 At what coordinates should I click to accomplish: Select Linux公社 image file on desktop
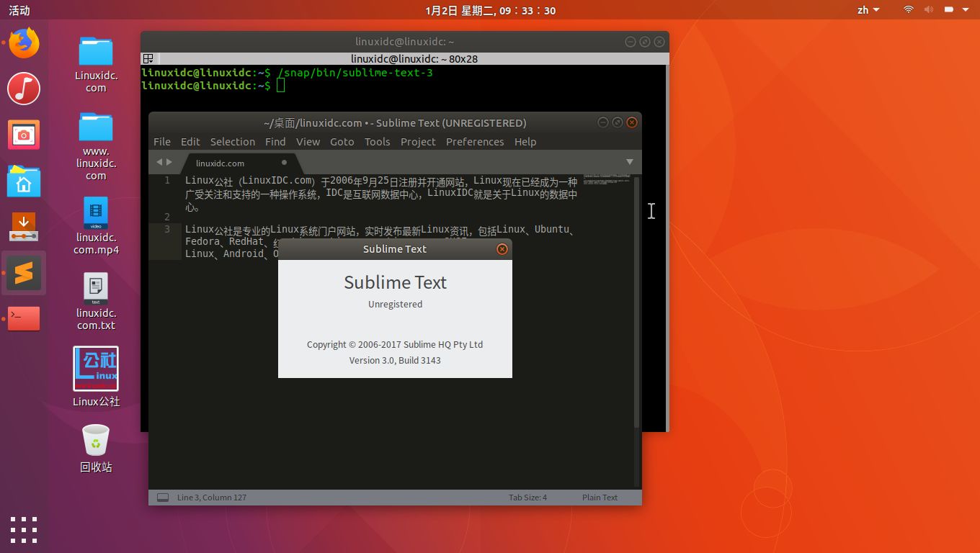96,377
